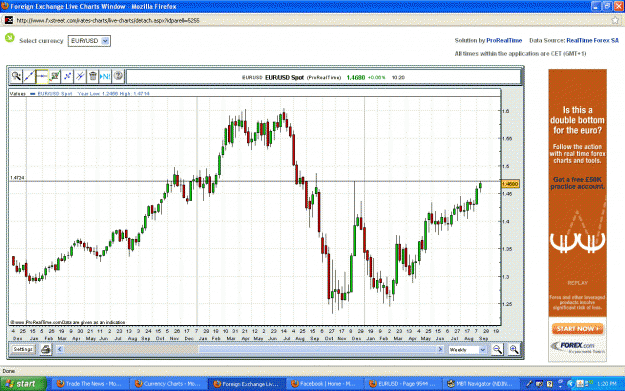Open the Weekly timeframe dropdown
Screen dimensions: 625x391
click(467, 350)
